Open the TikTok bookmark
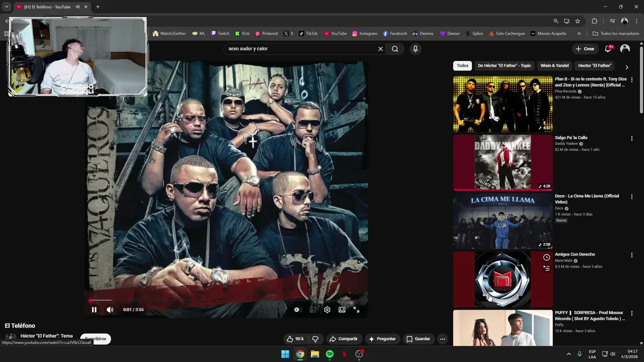 pos(308,34)
